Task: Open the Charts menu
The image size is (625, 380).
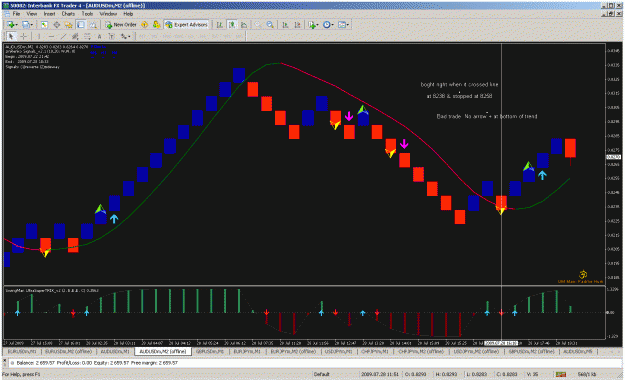Action: 68,14
